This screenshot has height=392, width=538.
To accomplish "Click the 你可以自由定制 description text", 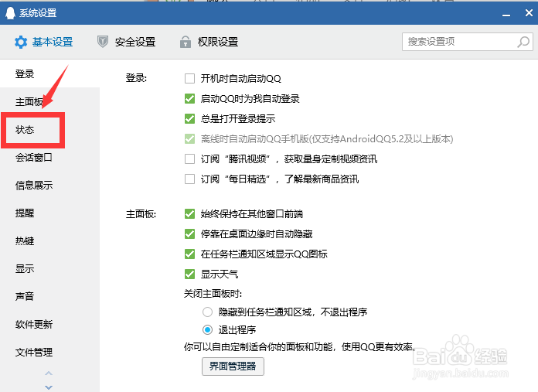I will pyautogui.click(x=300, y=347).
